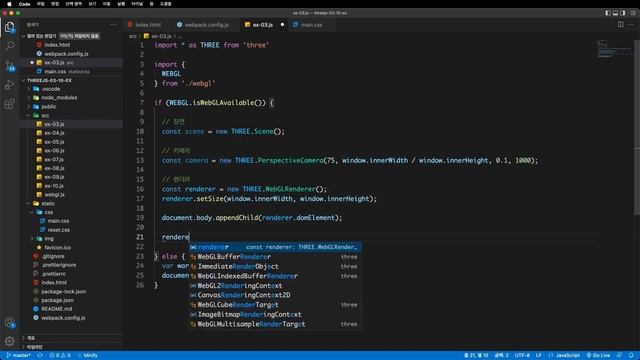Open Explorer panel more actions ellipsis
The image size is (640, 360).
point(113,24)
